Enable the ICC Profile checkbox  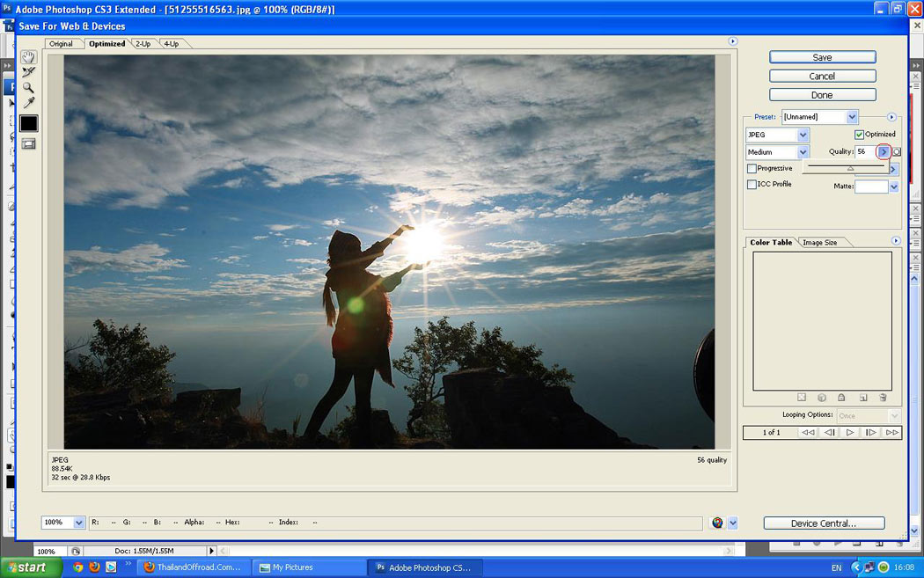[752, 185]
